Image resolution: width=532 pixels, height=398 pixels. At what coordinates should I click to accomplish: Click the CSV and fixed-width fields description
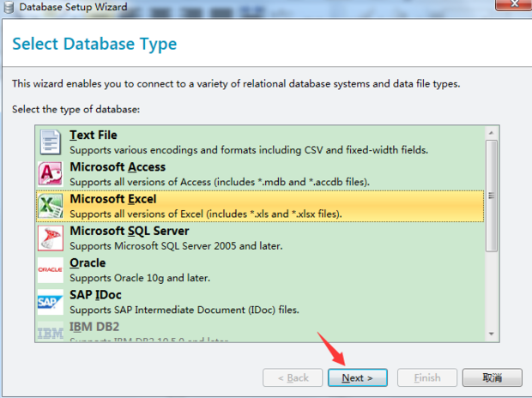(249, 150)
